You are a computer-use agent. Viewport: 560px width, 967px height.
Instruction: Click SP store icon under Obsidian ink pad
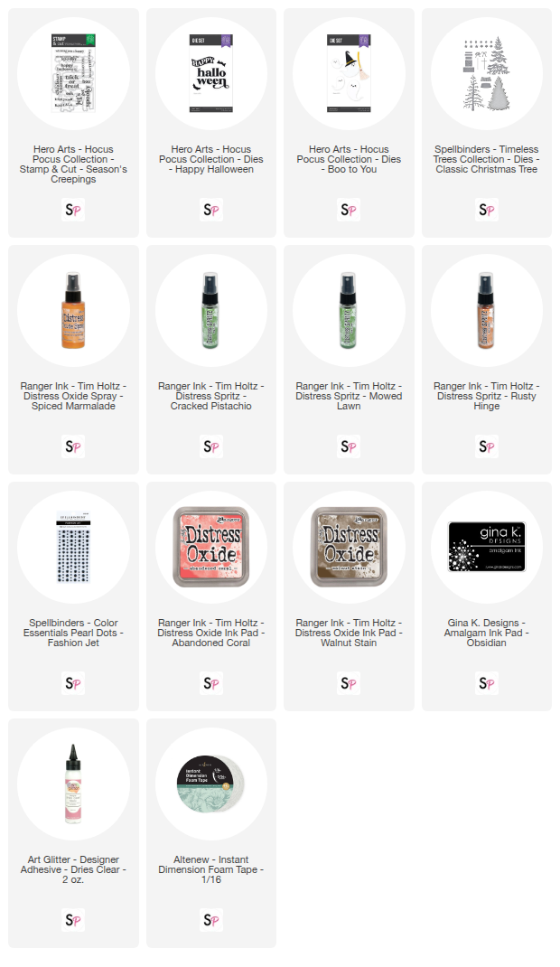pyautogui.click(x=487, y=683)
